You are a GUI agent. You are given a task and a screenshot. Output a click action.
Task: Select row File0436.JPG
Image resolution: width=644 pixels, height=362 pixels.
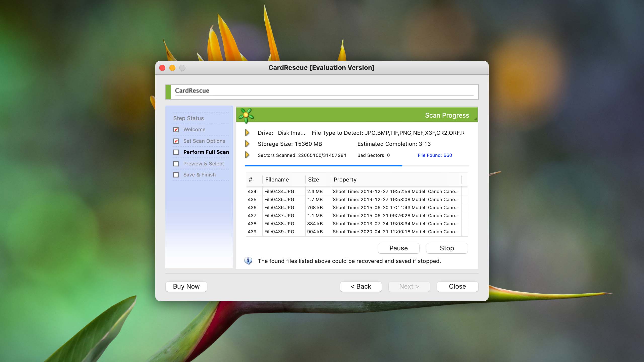point(357,208)
